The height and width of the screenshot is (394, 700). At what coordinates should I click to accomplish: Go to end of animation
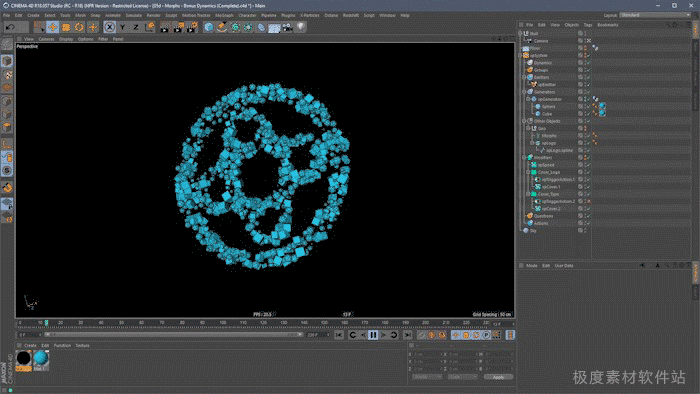tap(407, 335)
